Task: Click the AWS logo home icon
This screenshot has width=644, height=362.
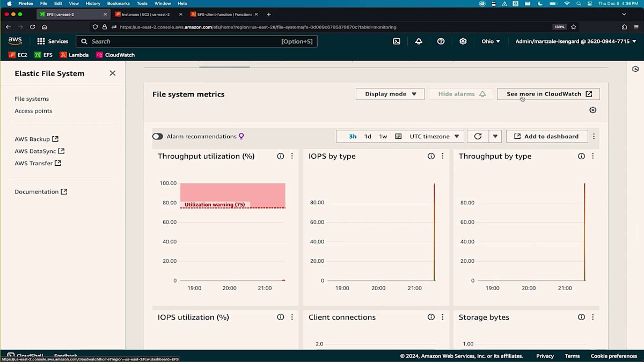Action: (x=15, y=41)
